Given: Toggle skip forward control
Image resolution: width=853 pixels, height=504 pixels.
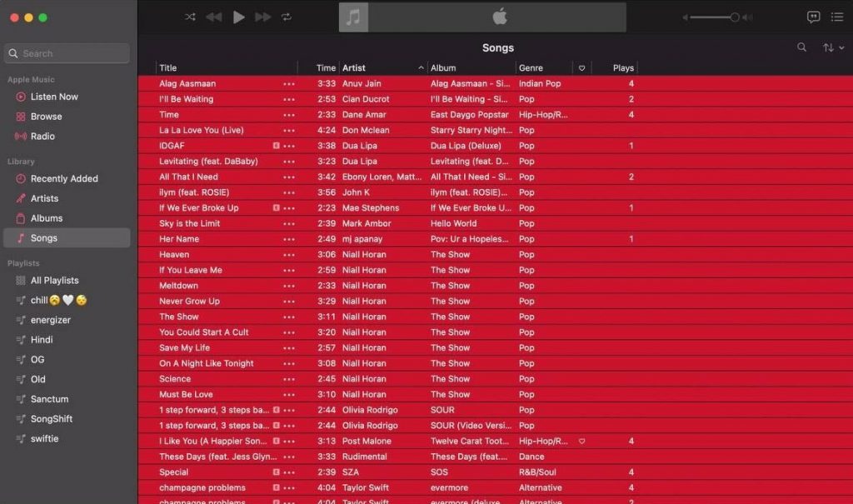Looking at the screenshot, I should [263, 16].
